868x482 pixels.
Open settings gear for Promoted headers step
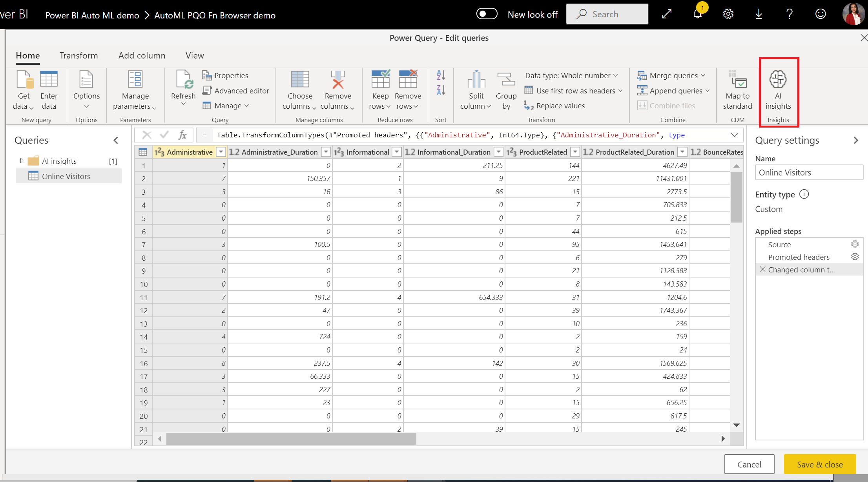point(855,257)
